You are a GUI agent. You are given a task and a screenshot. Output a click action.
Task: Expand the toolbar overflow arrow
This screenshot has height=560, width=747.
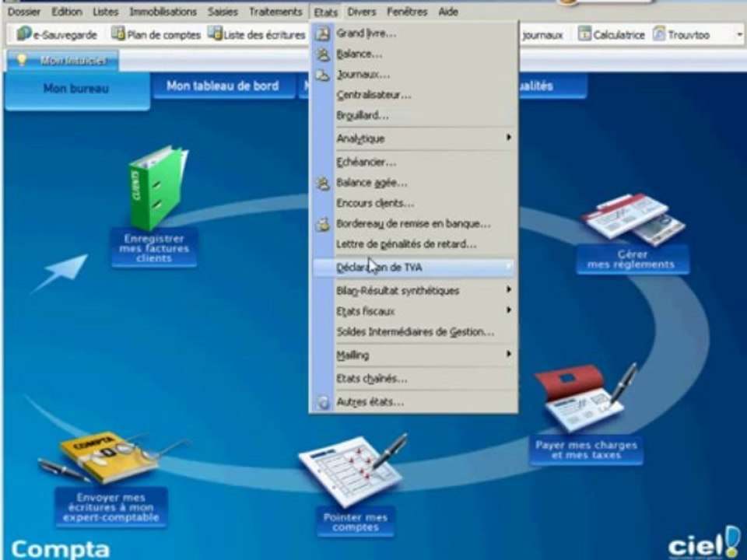(739, 35)
